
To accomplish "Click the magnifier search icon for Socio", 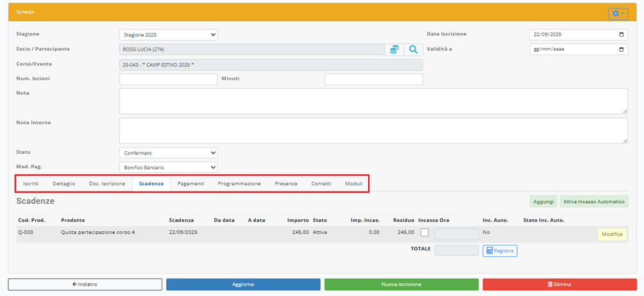I will point(413,49).
